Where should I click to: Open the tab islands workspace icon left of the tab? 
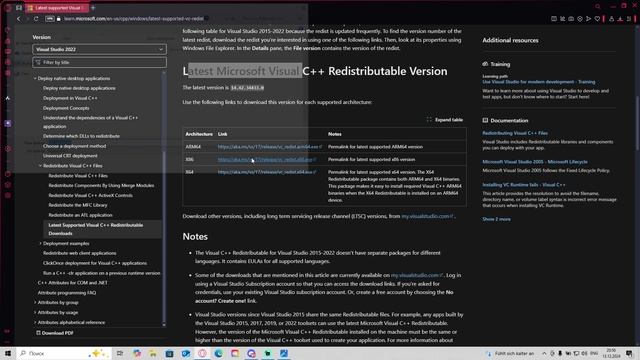click(19, 8)
